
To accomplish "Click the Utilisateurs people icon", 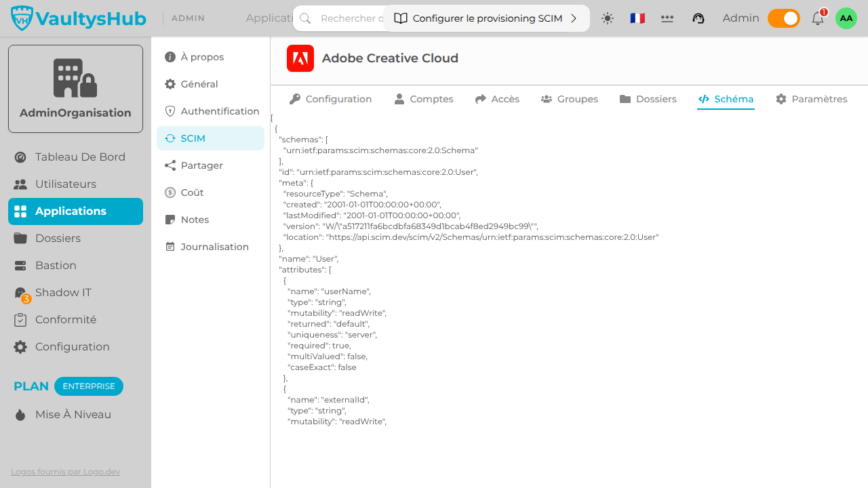I will (x=20, y=184).
